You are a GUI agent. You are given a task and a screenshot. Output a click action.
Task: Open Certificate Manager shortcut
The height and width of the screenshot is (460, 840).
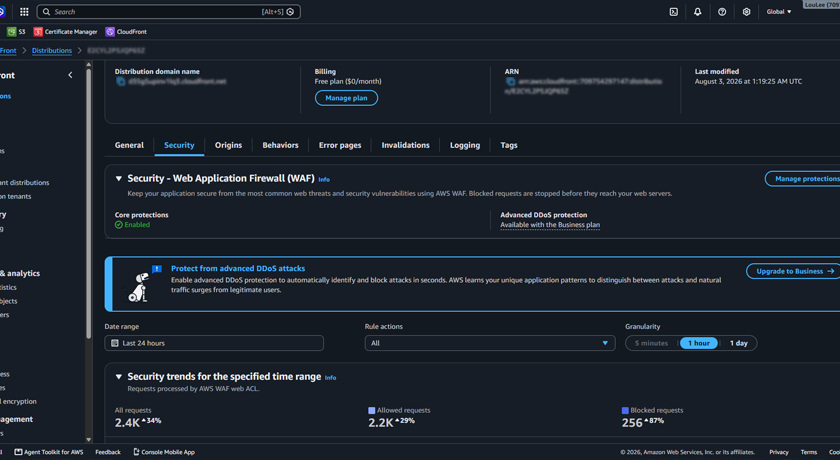point(65,32)
